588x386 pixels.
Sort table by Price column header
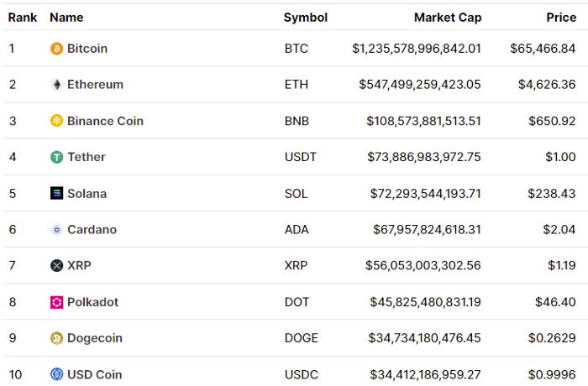point(561,18)
